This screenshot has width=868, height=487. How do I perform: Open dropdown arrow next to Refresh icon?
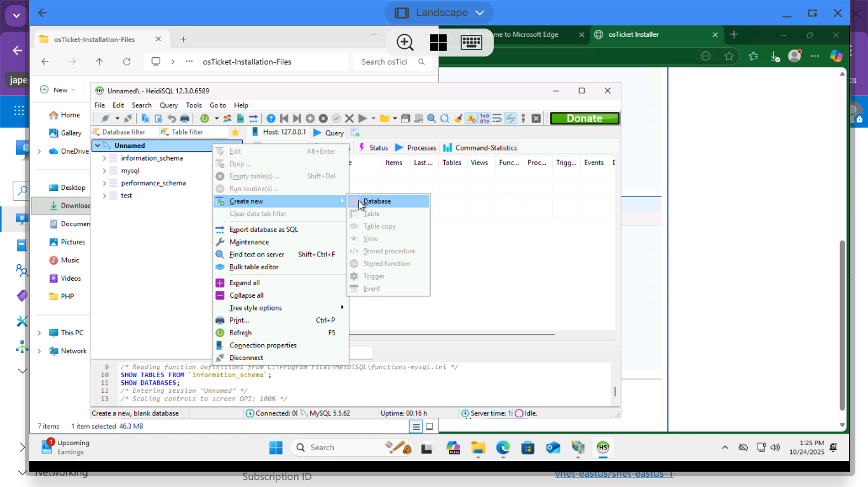[216, 118]
